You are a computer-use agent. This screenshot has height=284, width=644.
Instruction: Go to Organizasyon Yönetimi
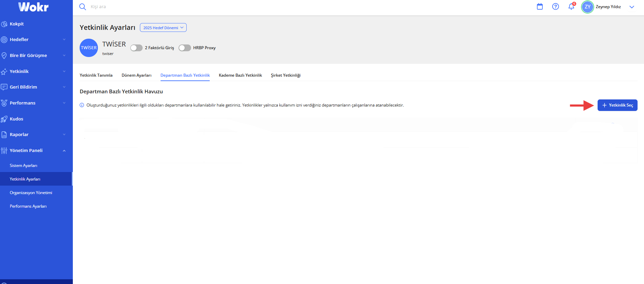(x=31, y=193)
